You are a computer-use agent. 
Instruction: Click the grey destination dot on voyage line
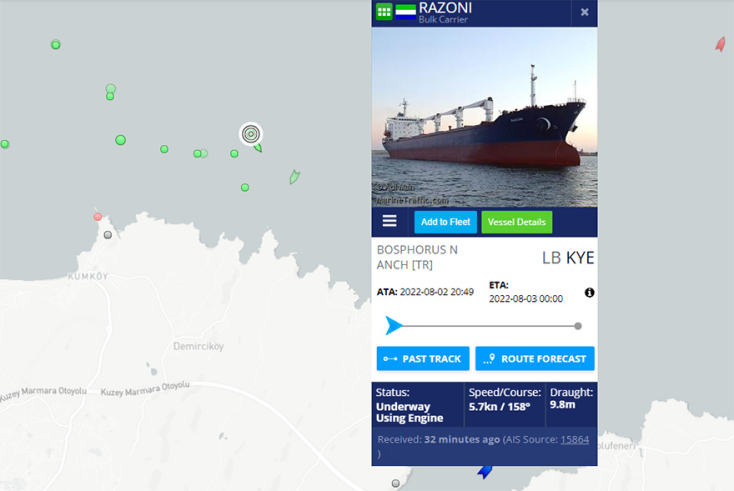[578, 326]
